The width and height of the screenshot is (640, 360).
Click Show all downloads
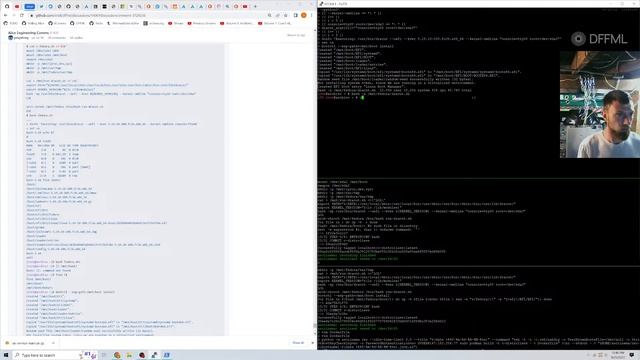[298, 343]
